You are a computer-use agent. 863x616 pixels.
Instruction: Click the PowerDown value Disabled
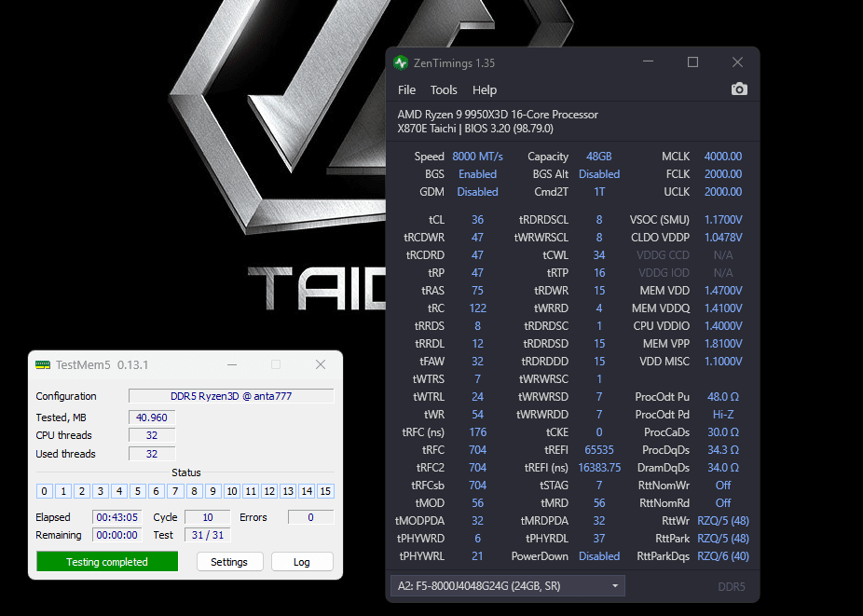[599, 556]
